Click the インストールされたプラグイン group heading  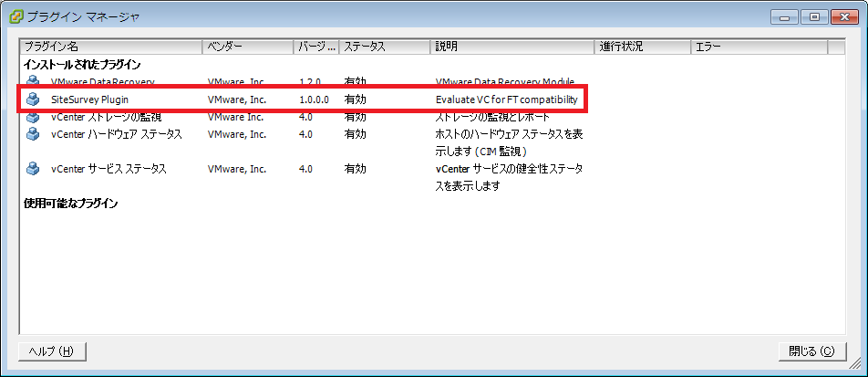(82, 65)
